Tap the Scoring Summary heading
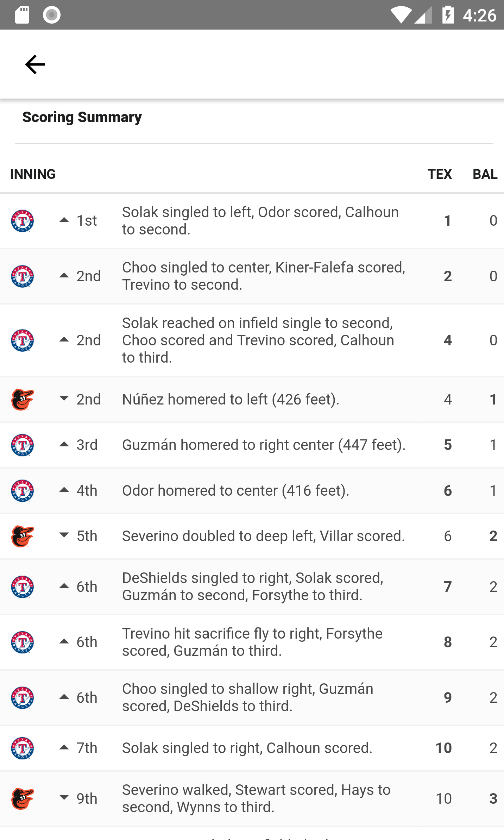The width and height of the screenshot is (504, 840). click(x=82, y=117)
